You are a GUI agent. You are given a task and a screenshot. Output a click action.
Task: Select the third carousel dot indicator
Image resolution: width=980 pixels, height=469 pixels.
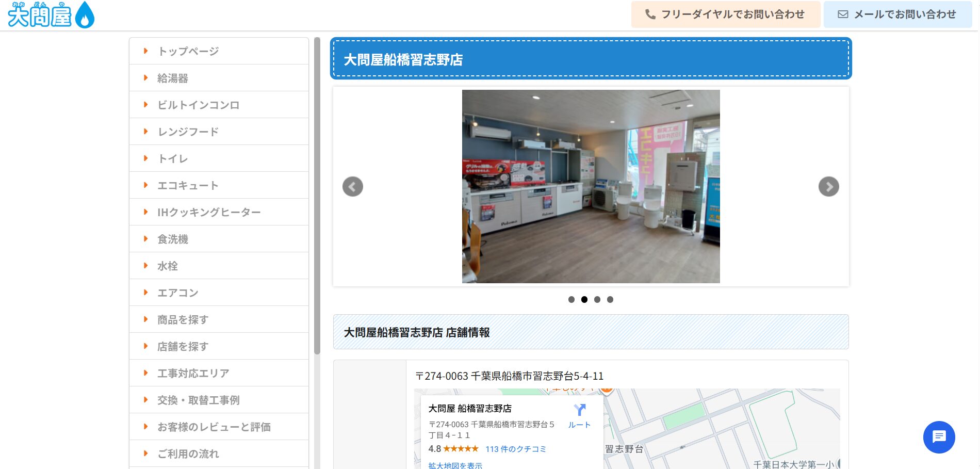tap(597, 299)
